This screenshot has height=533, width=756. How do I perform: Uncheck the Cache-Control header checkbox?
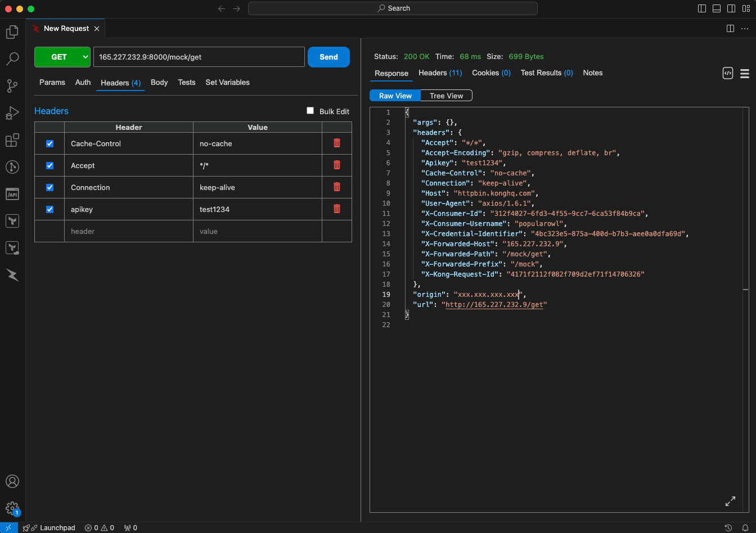[49, 143]
